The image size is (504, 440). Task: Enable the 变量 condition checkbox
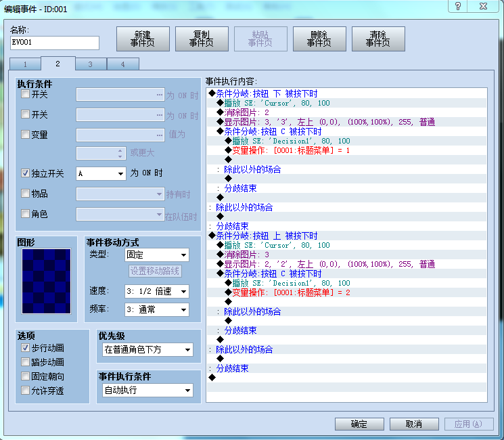click(x=25, y=134)
